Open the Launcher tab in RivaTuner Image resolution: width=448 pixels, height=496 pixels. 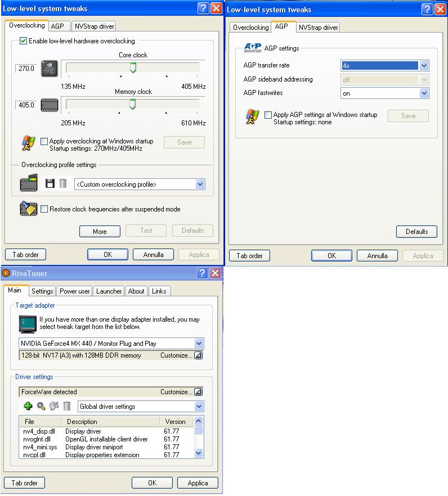[109, 291]
